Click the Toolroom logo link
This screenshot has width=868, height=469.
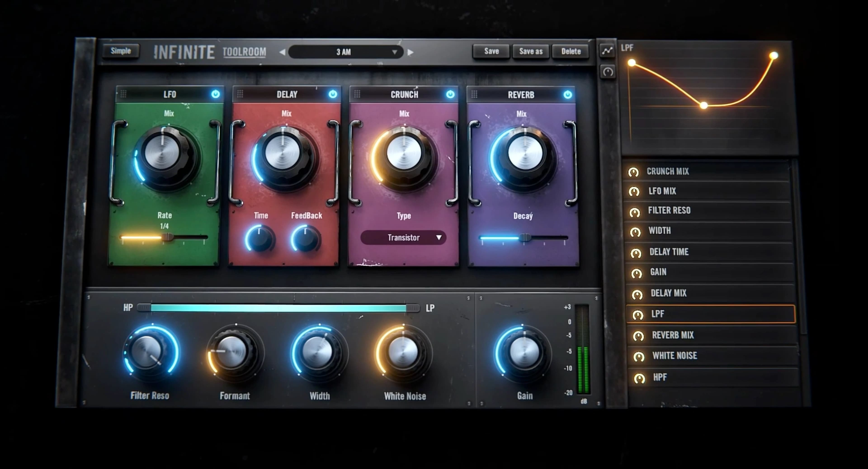tap(244, 52)
